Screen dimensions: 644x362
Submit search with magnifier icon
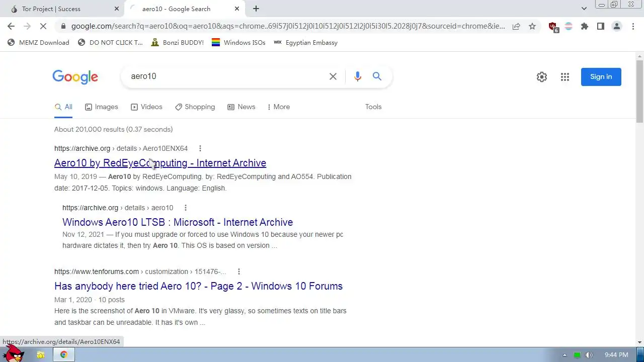[x=377, y=76]
